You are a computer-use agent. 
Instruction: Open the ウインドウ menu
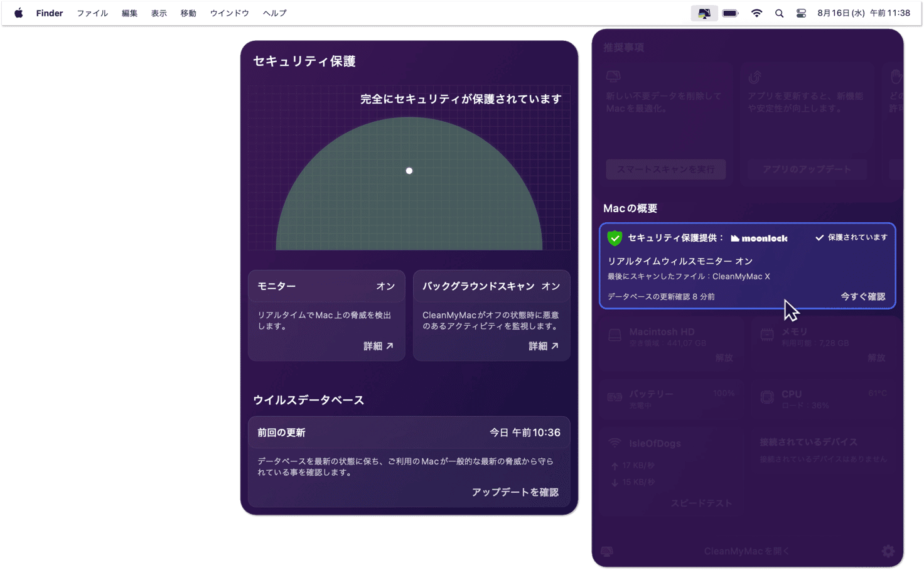point(229,13)
